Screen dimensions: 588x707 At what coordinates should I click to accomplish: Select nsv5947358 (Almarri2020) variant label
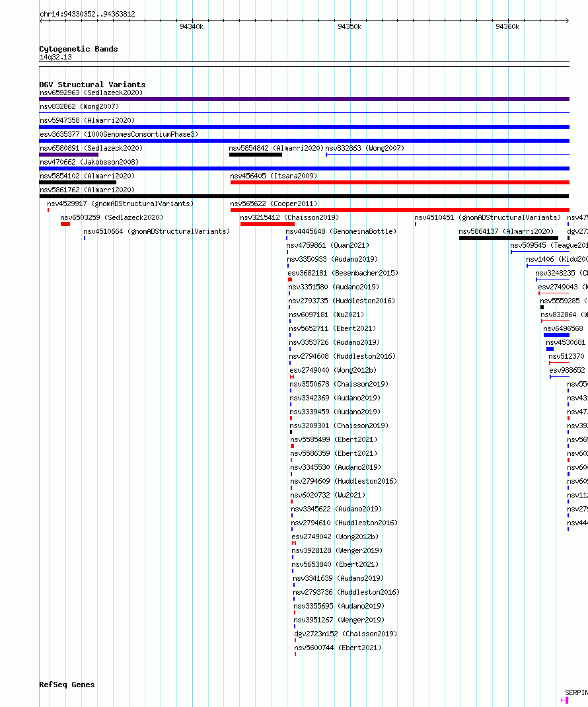87,120
